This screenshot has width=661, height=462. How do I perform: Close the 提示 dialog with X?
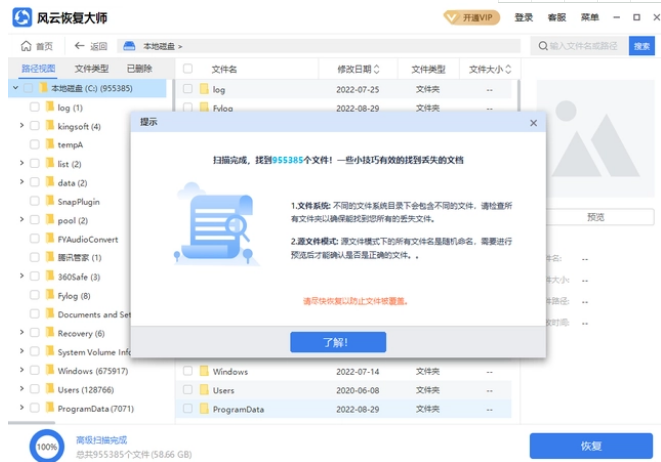point(533,123)
